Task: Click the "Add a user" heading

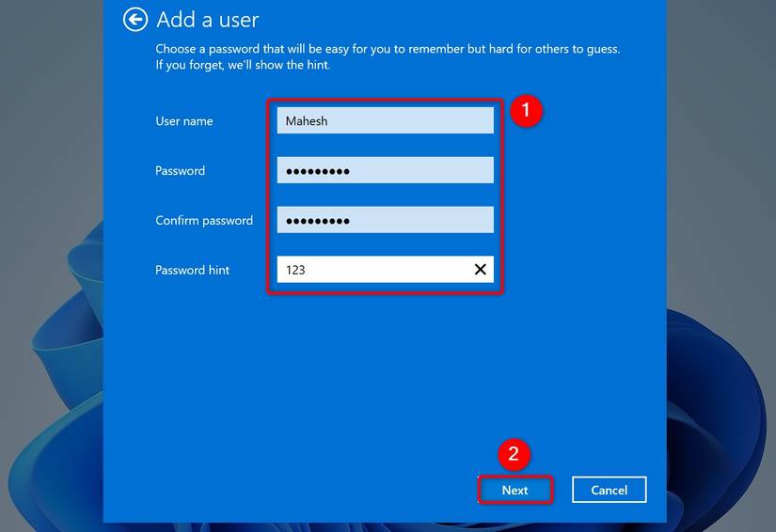Action: [207, 20]
